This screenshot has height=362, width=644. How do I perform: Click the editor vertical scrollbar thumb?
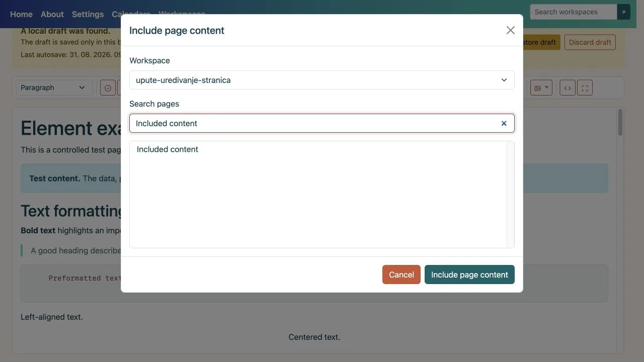click(x=620, y=122)
